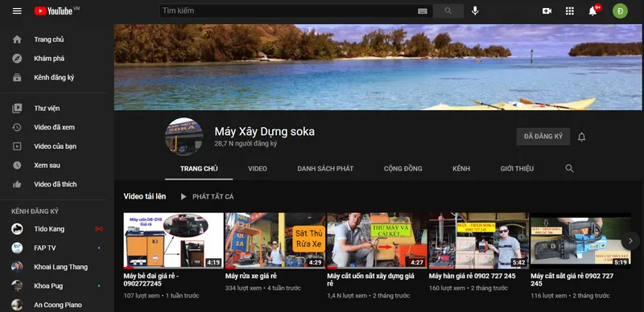Open Máy rửa xe giá rẻ thumbnail

pos(275,240)
